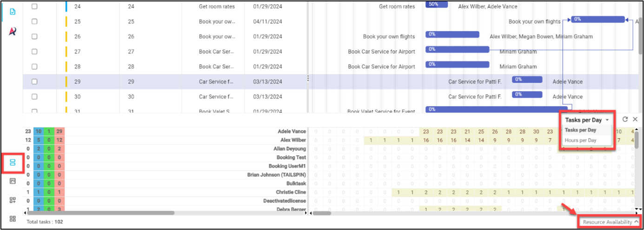Click the 50% progress bar for Get room rates
The width and height of the screenshot is (644, 230).
click(x=436, y=4)
